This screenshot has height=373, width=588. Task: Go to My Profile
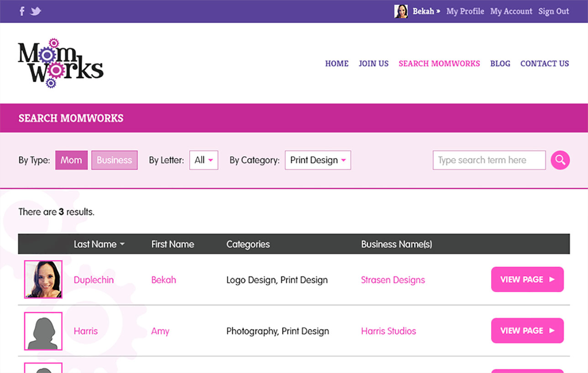pyautogui.click(x=465, y=11)
